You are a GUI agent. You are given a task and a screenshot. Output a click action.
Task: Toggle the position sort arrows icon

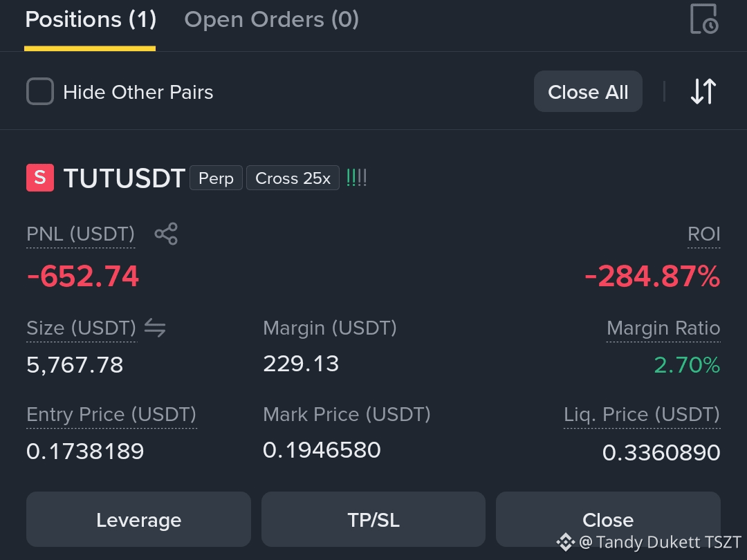pos(703,91)
